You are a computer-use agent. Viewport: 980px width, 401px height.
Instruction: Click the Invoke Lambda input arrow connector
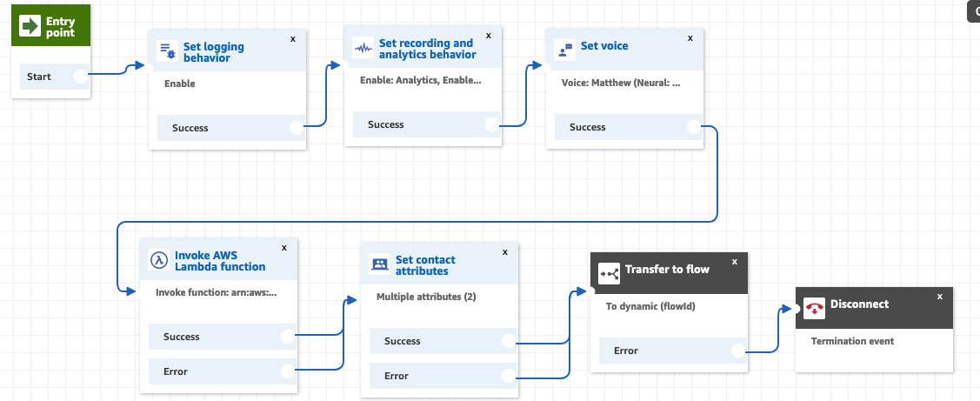tap(132, 291)
